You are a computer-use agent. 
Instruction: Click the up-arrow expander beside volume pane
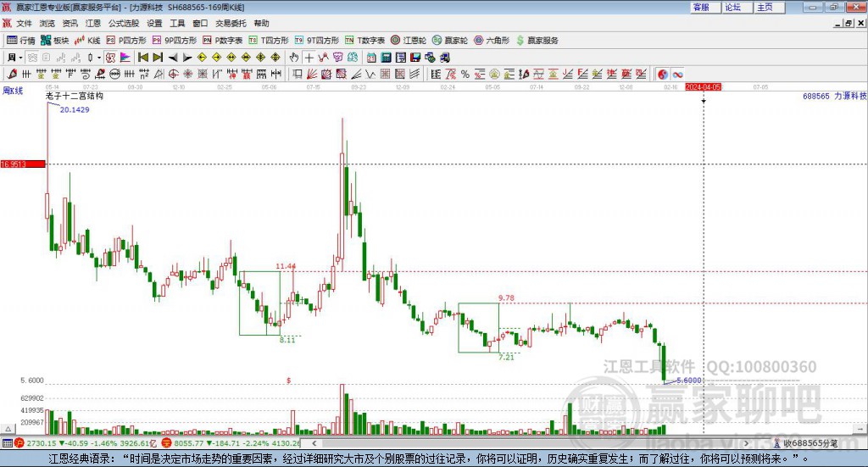point(8,429)
